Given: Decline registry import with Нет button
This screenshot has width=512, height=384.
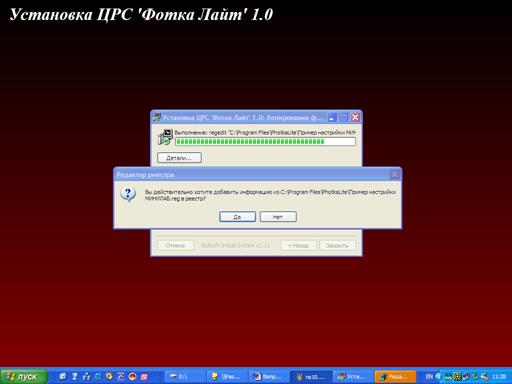Looking at the screenshot, I should pos(278,217).
